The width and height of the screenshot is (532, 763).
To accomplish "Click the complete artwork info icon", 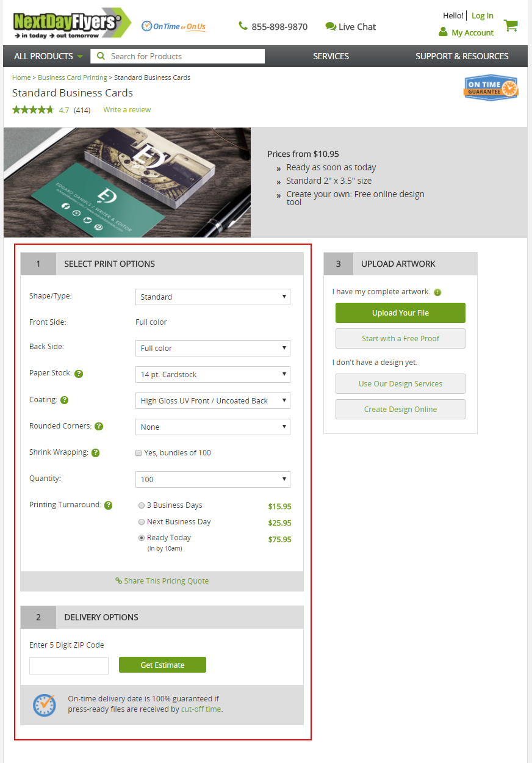I will click(437, 292).
